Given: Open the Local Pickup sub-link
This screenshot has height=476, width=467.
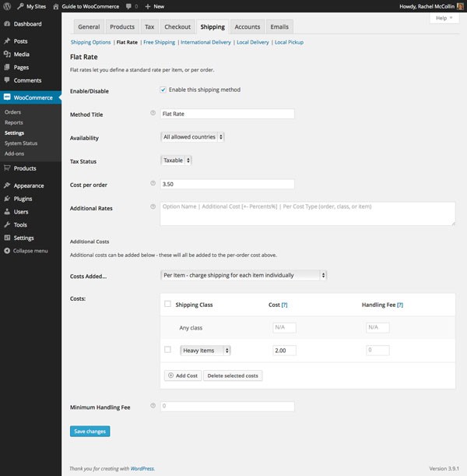Looking at the screenshot, I should pyautogui.click(x=289, y=42).
